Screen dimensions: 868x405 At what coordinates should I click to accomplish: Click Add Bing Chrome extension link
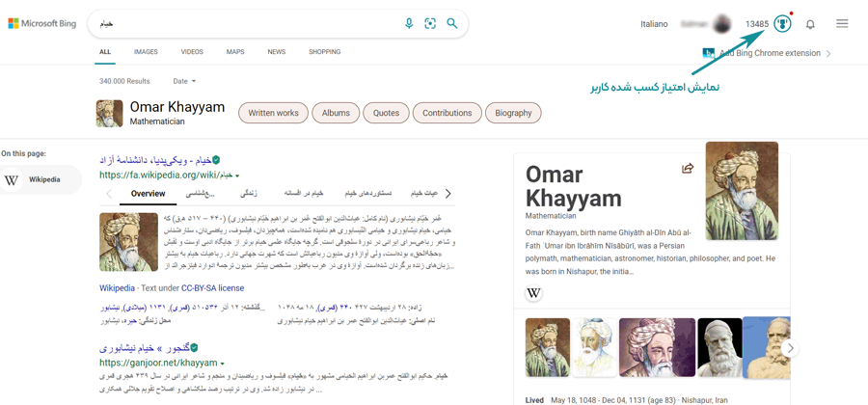click(x=770, y=53)
